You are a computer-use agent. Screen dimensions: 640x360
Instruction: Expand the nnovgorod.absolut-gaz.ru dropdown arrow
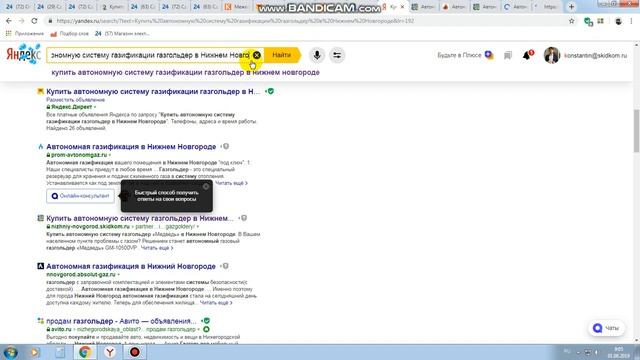(118, 275)
